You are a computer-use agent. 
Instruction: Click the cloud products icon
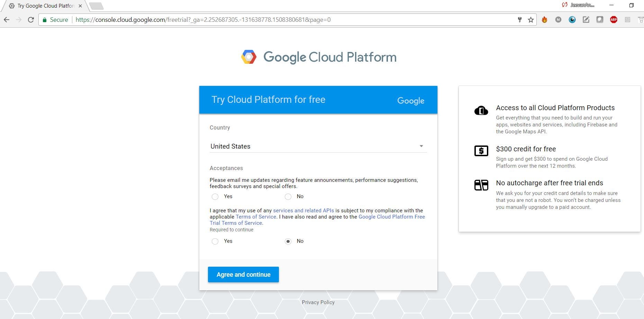click(x=481, y=110)
